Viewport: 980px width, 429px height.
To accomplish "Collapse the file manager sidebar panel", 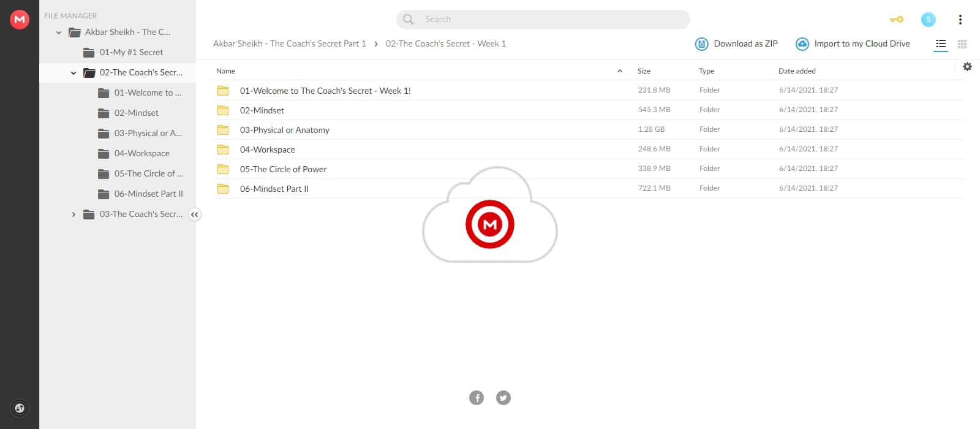I will tap(194, 214).
